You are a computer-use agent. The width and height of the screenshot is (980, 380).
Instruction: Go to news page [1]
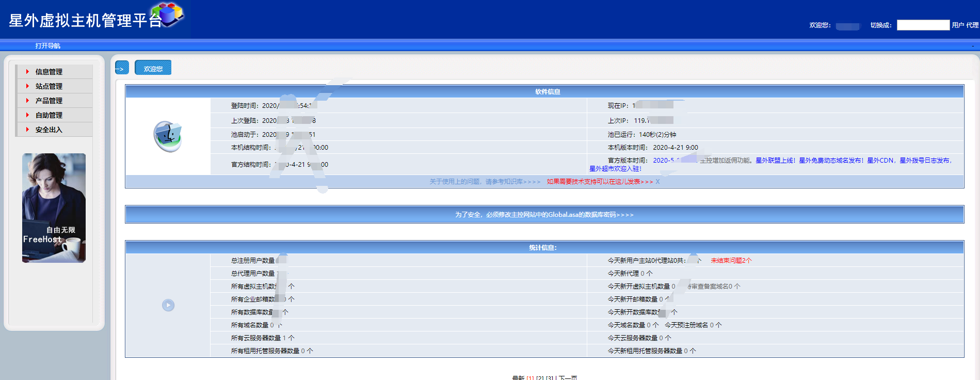(530, 378)
